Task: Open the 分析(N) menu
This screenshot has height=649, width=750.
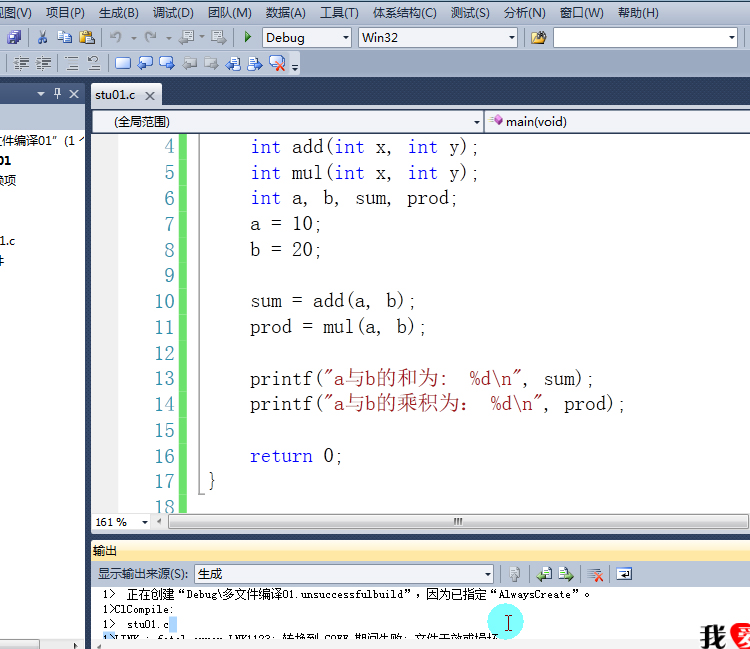Action: coord(525,13)
